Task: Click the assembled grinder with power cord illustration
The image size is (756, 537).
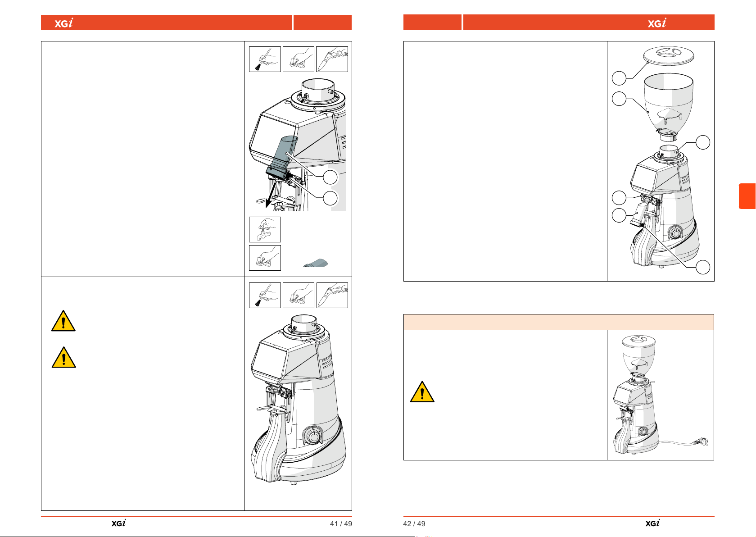Action: [661, 395]
